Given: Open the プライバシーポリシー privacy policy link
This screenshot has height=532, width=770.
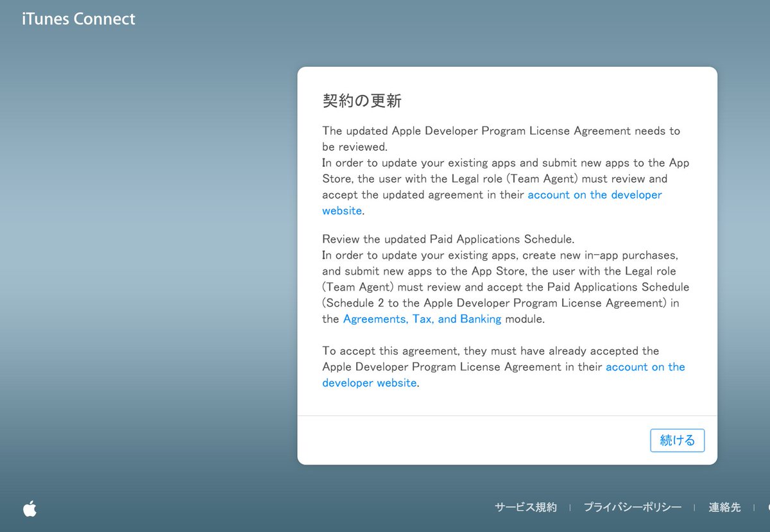Looking at the screenshot, I should point(632,507).
